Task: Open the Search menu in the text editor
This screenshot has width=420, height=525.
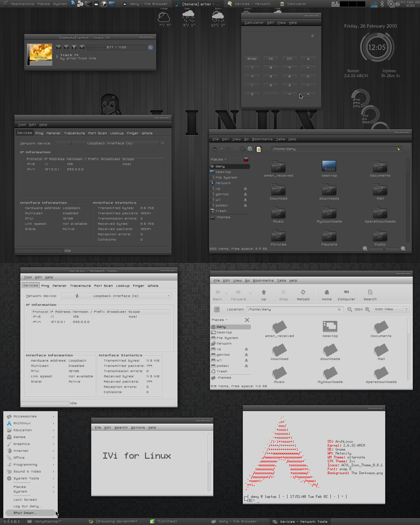Action: pyautogui.click(x=121, y=428)
